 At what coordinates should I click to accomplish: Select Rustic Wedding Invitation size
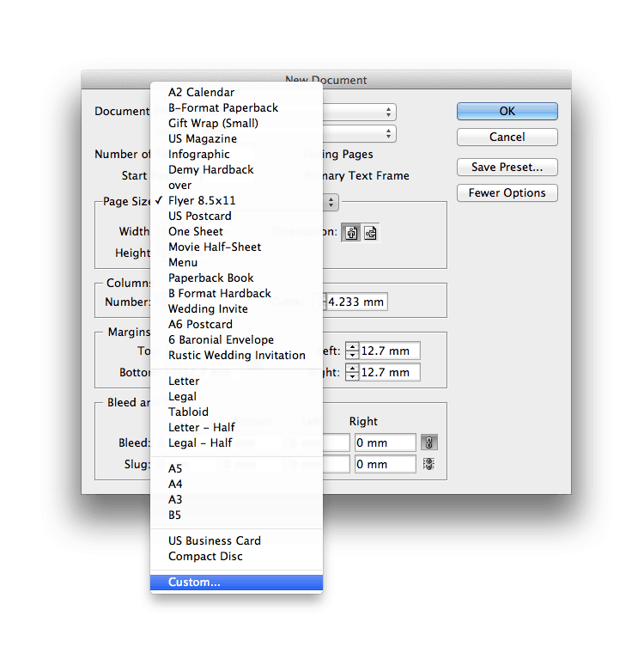(236, 355)
